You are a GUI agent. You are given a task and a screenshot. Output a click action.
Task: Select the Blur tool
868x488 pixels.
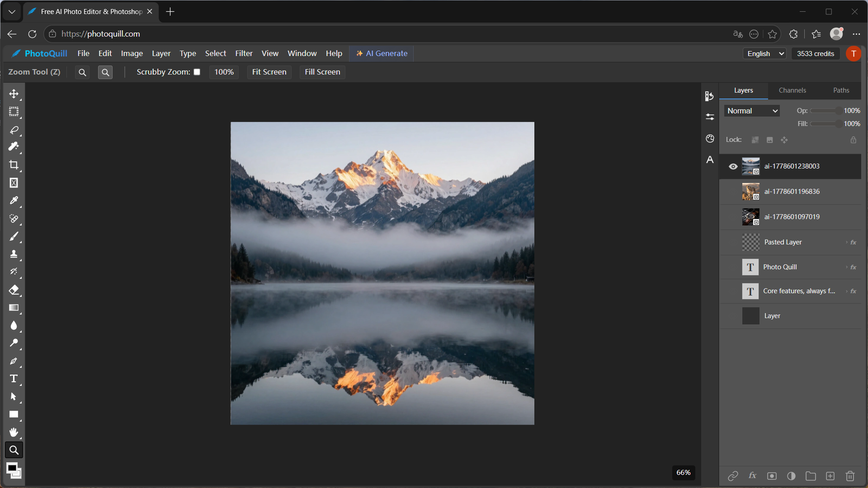[14, 325]
